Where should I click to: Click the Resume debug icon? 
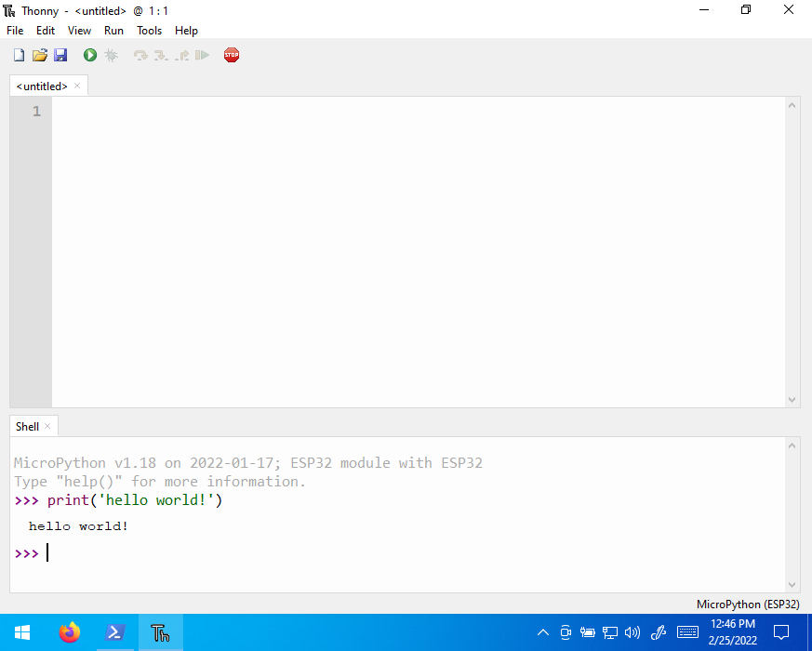click(x=203, y=55)
